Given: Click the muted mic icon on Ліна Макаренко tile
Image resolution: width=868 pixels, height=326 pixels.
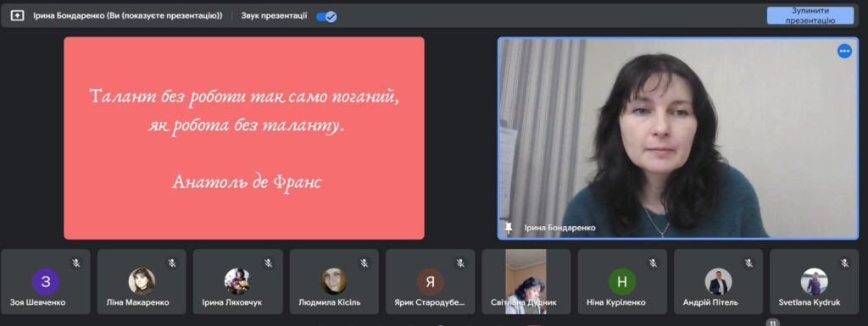Looking at the screenshot, I should pyautogui.click(x=172, y=263).
